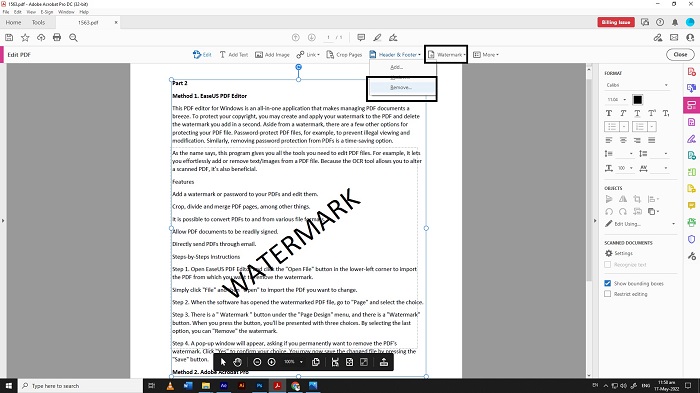Go to previous page arrow icon
This screenshot has width=700, height=393.
tap(296, 38)
